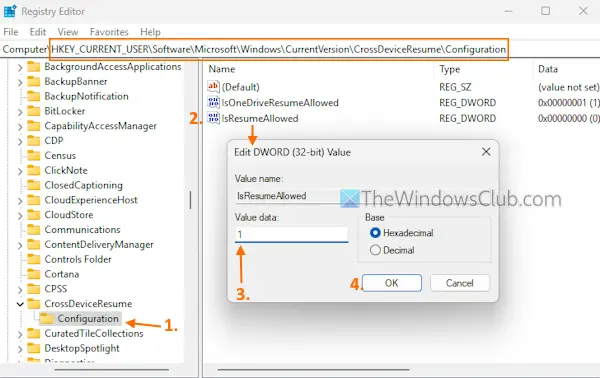Click the tree pane horizontal scrollbar
This screenshot has width=600, height=378.
(x=112, y=370)
